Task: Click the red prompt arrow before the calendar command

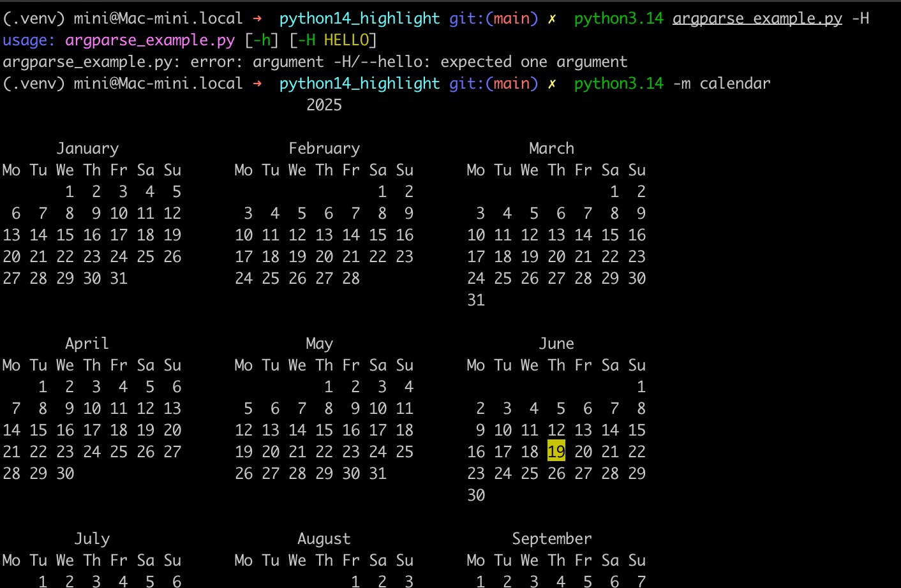Action: click(x=257, y=84)
